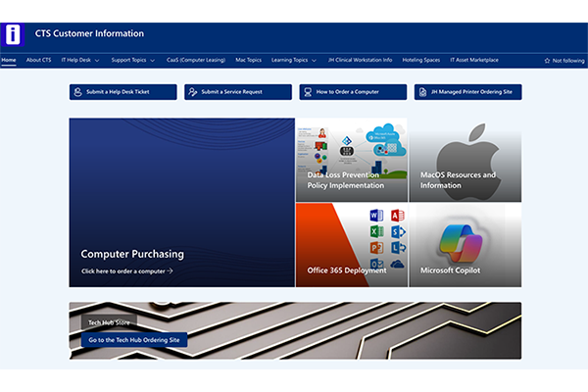588x392 pixels.
Task: Open CaaS (Computer Leasing) page
Action: 196,60
